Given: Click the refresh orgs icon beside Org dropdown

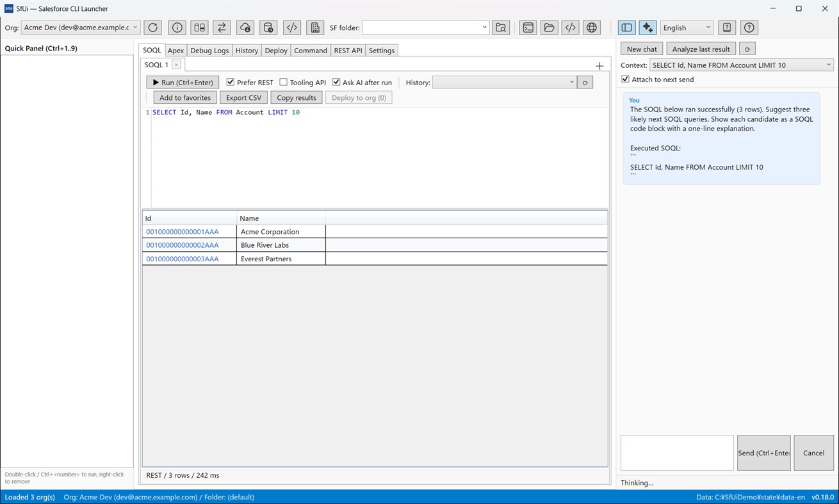Looking at the screenshot, I should pos(152,28).
